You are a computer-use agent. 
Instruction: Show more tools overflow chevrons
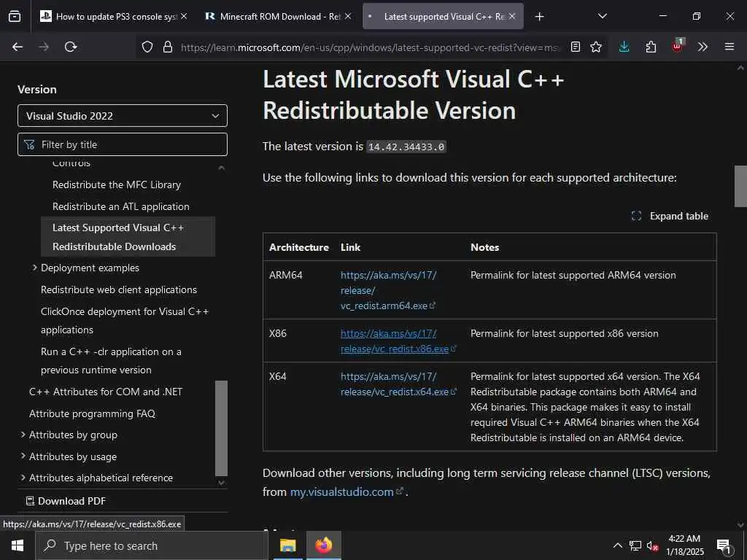click(703, 47)
